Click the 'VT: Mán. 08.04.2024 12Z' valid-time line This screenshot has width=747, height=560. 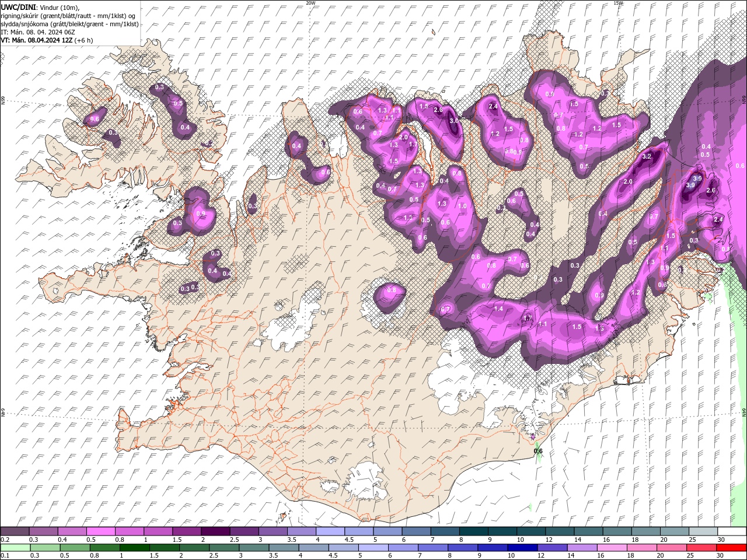(36, 40)
